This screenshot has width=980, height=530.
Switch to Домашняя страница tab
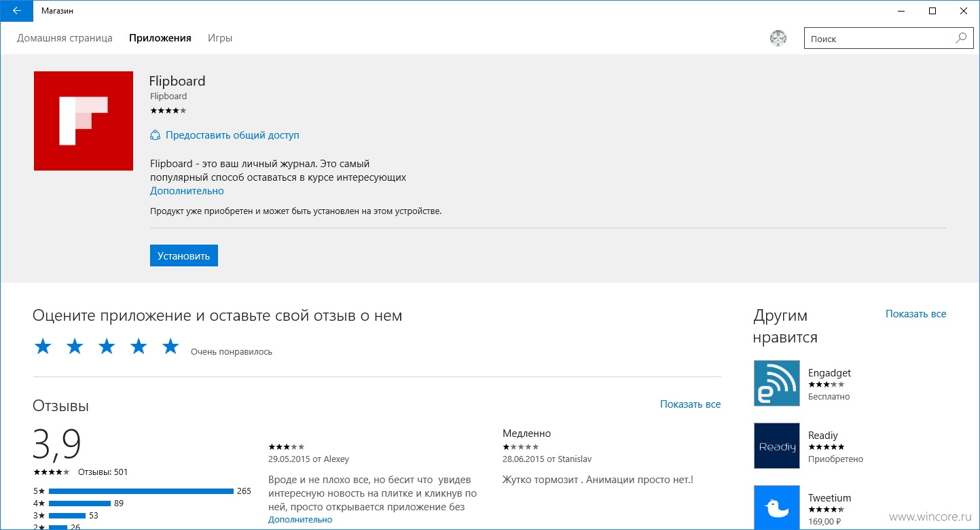pyautogui.click(x=65, y=38)
